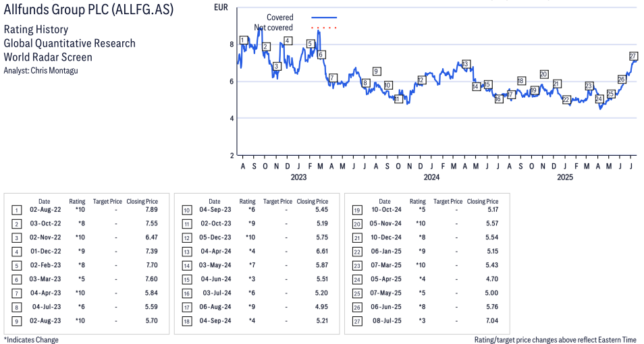Viewport: 644px width, 344px height.
Task: Click chart marker 7 near April 2023
Action: point(333,78)
